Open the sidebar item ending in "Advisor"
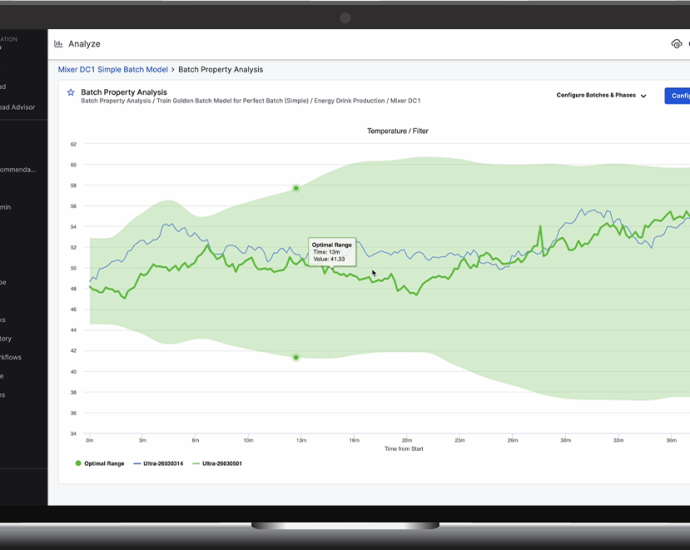Viewport: 690px width, 550px height. coord(18,108)
